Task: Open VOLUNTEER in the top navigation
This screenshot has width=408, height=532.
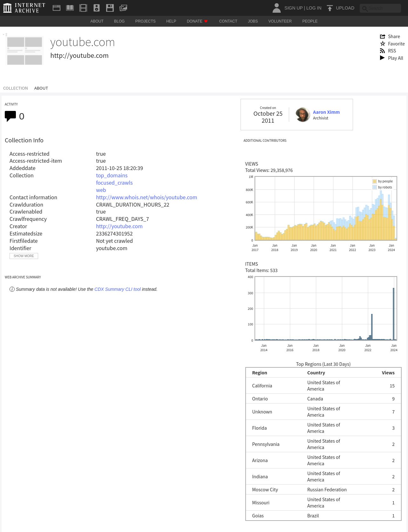Action: tap(280, 21)
